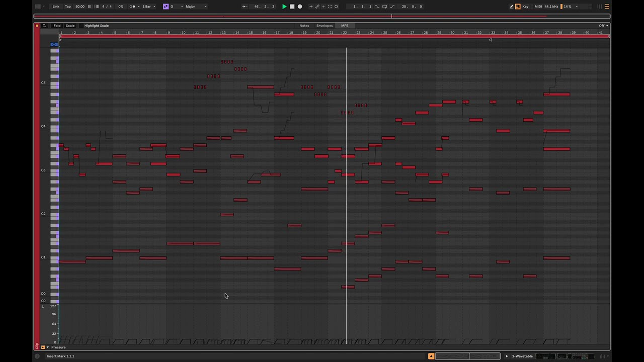Toggle the browser show/hide icon
644x362 pixels.
click(38, 7)
